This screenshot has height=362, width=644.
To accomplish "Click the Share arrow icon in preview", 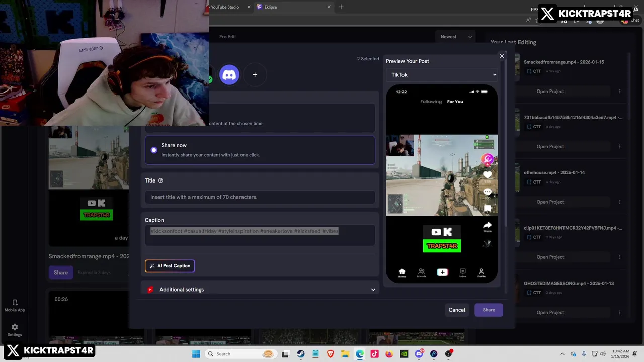I will pos(487,226).
